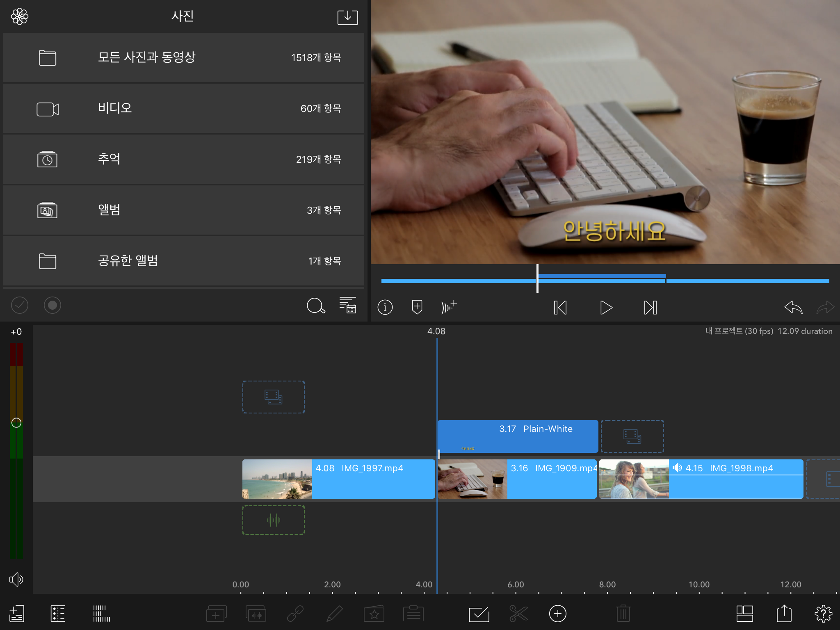Click the import download icon
Screen dimensions: 840x630
[x=347, y=17]
